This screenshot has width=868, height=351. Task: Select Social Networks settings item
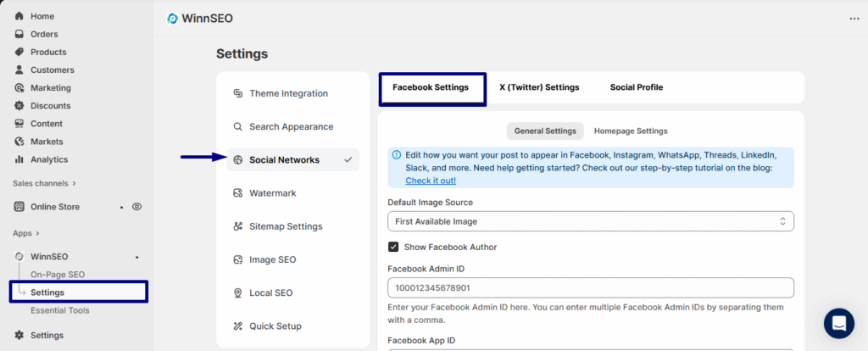pyautogui.click(x=292, y=159)
